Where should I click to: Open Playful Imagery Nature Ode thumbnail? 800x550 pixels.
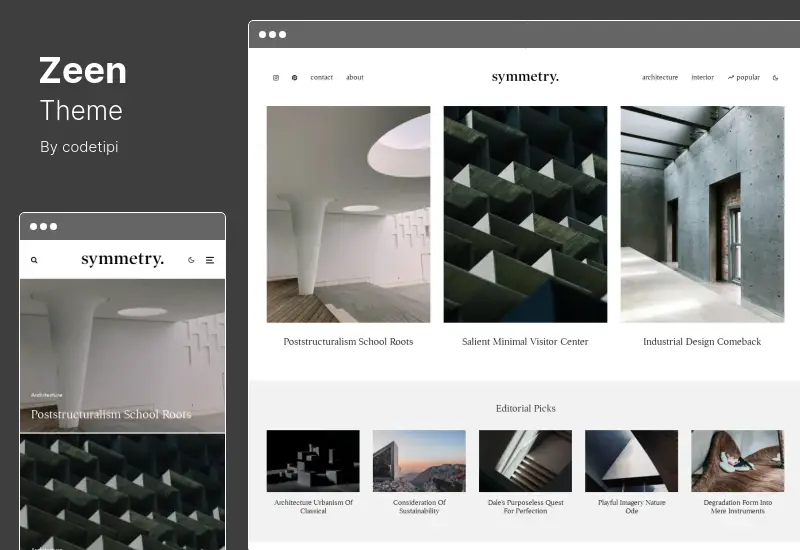tap(632, 461)
